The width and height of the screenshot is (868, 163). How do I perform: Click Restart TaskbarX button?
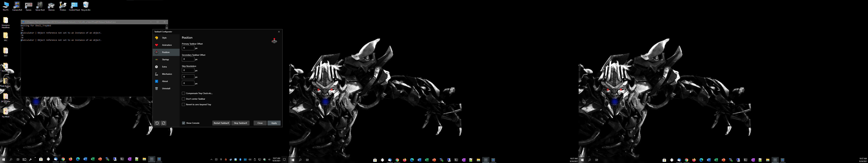pos(221,123)
